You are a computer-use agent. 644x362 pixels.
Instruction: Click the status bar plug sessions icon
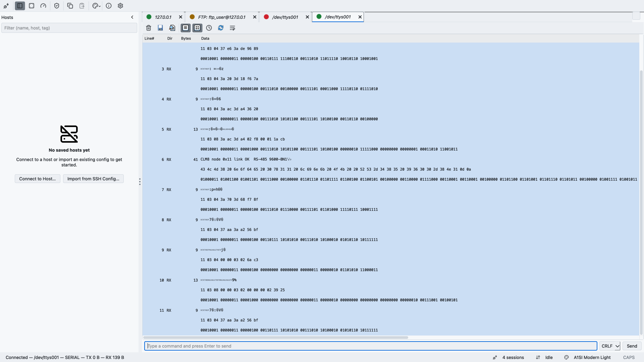pos(495,357)
